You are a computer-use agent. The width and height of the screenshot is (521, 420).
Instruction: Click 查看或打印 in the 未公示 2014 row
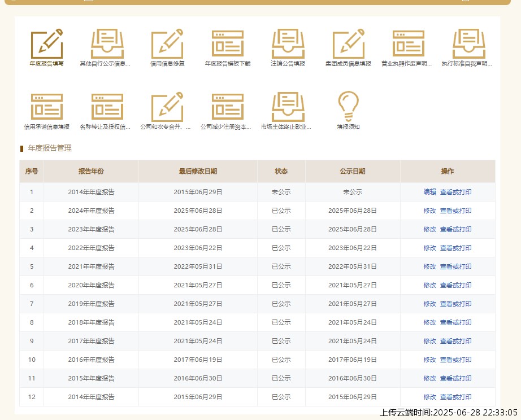tap(455, 192)
